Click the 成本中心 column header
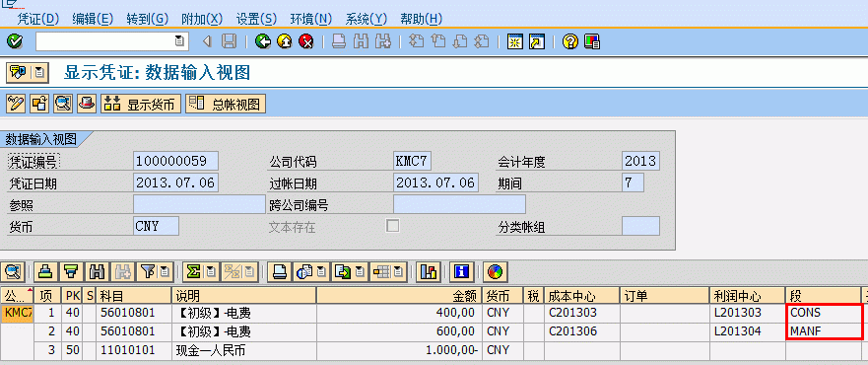Viewport: 868px width, 365px height. [582, 295]
